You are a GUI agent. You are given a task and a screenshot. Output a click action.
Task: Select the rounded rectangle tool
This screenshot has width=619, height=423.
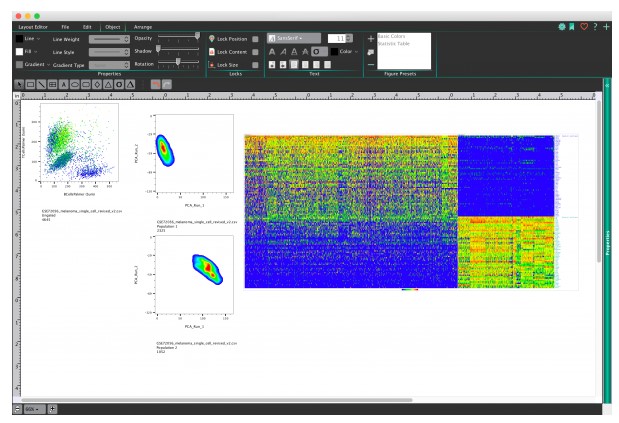pos(86,84)
